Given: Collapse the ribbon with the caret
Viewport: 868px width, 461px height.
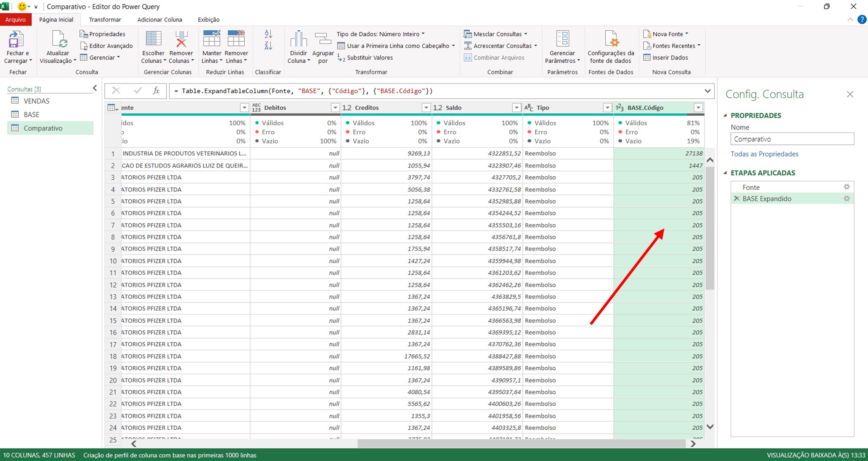Looking at the screenshot, I should [850, 19].
